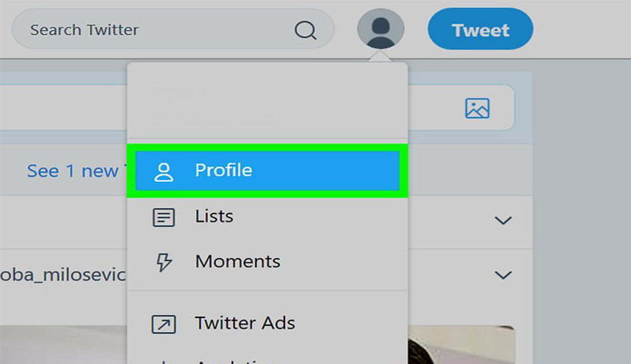Viewport: 631px width, 364px height.
Task: Select the Twitter Ads menu entry
Action: [x=267, y=323]
